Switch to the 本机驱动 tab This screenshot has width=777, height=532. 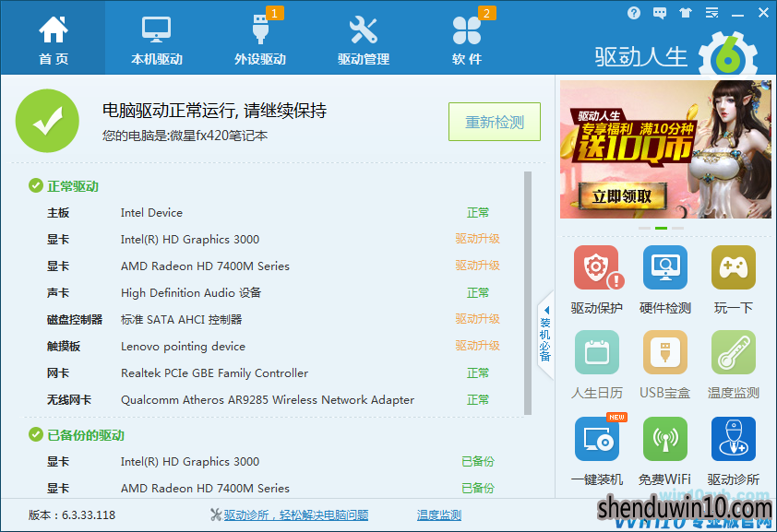(157, 39)
